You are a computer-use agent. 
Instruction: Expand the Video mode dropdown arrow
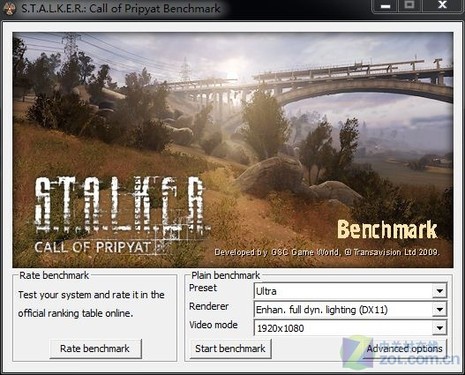(x=439, y=328)
